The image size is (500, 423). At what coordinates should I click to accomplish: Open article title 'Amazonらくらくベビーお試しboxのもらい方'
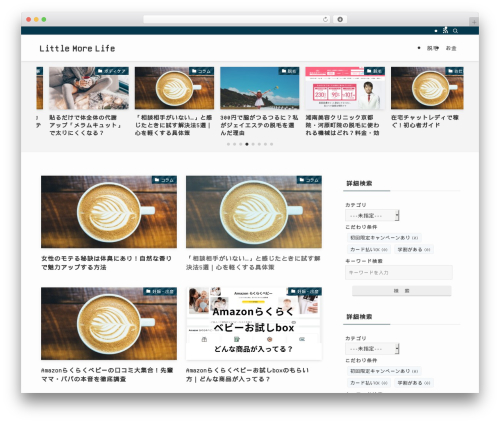(247, 375)
